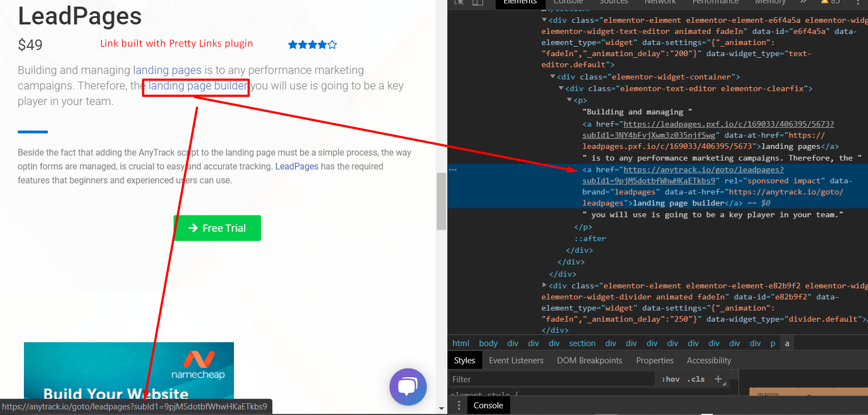Click the green Free Trial button
Viewport: 868px width, 415px height.
[217, 228]
